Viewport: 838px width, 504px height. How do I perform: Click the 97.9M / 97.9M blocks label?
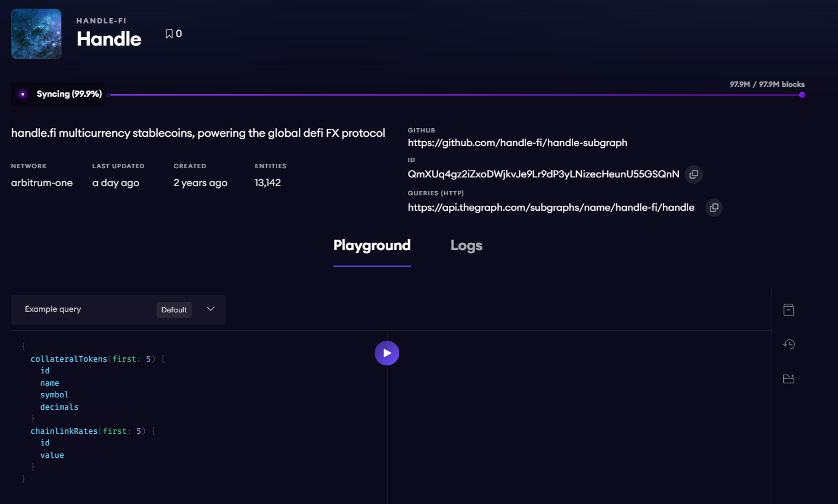point(767,84)
